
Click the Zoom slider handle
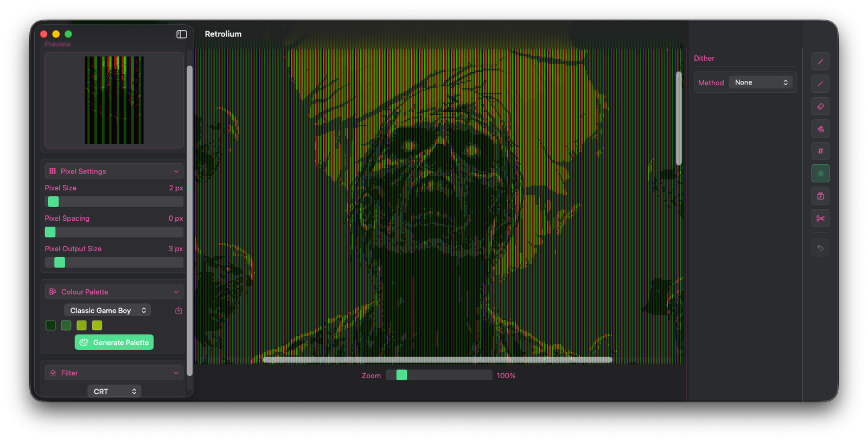coord(401,375)
